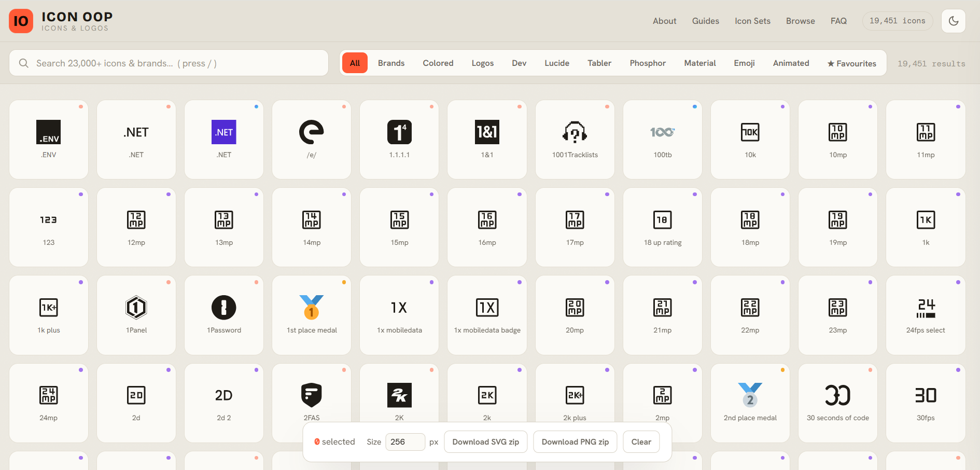980x470 pixels.
Task: Pick the 1x mobiledata badge icon
Action: pos(487,315)
